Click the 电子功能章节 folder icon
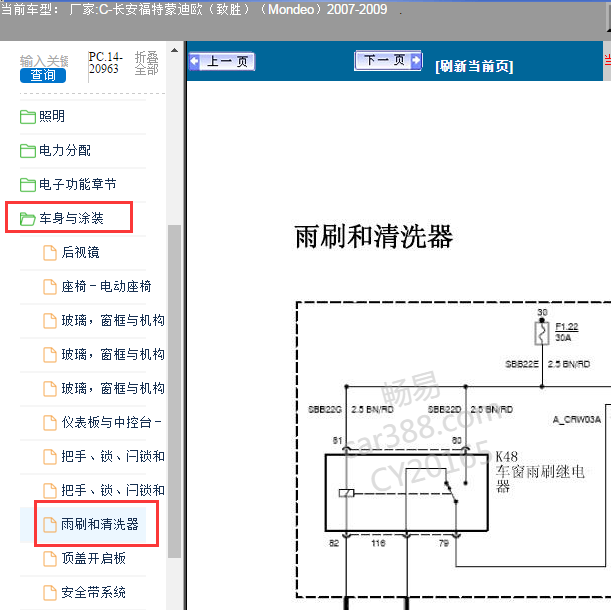 point(28,185)
